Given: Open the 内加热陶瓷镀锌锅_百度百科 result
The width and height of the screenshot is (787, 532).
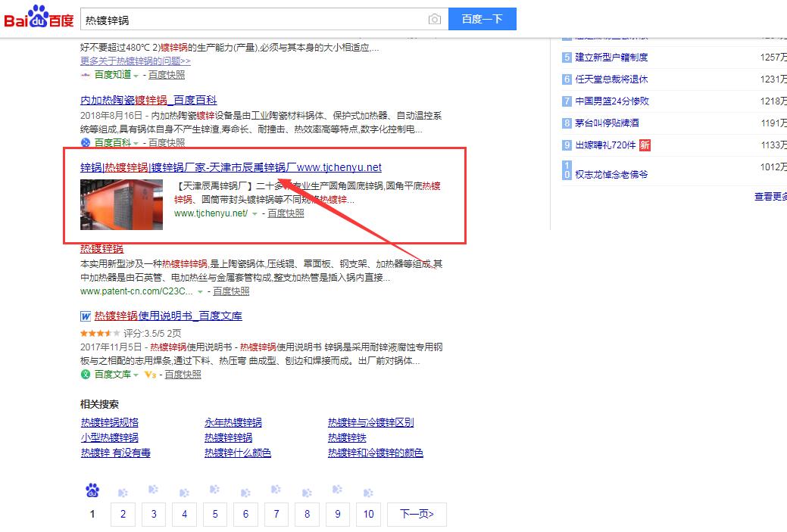Looking at the screenshot, I should click(x=148, y=100).
